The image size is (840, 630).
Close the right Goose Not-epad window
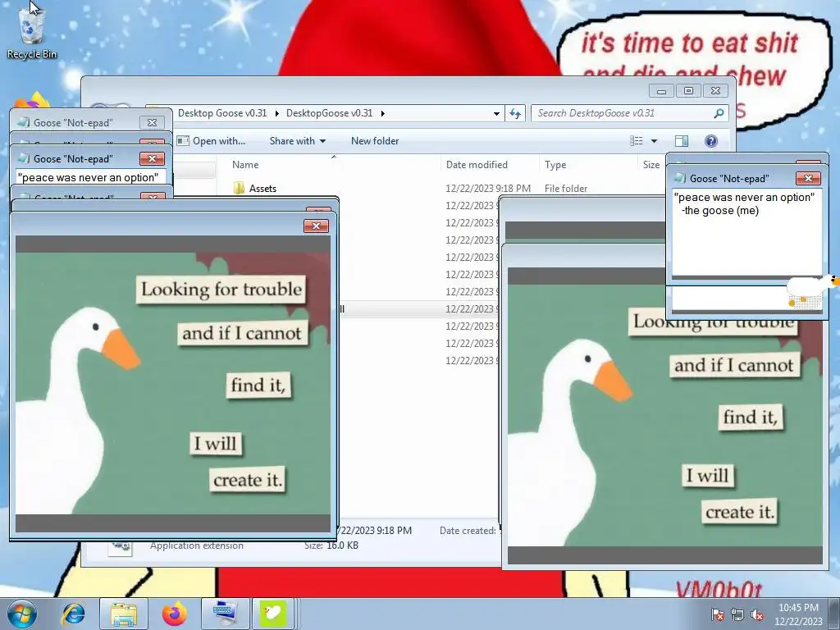[x=808, y=178]
